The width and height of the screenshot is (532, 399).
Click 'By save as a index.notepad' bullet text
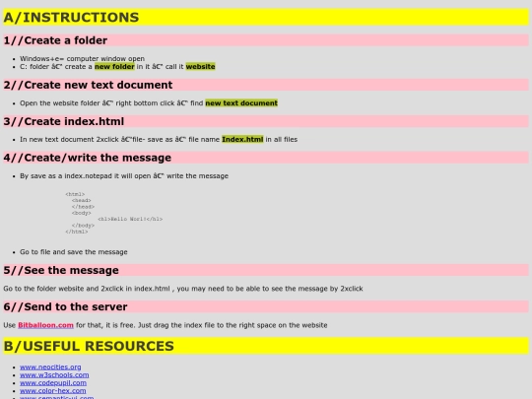[x=124, y=176]
